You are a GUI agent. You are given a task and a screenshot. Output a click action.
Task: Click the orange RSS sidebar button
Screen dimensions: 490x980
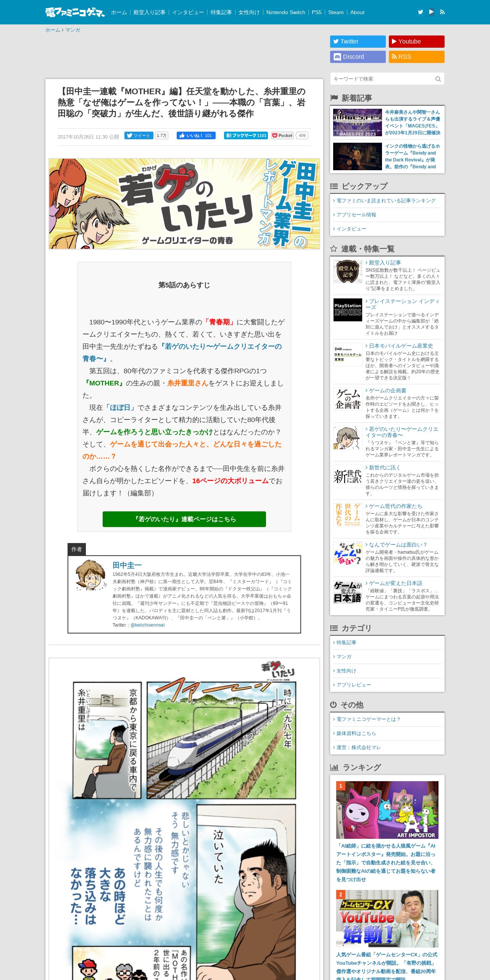[x=417, y=57]
